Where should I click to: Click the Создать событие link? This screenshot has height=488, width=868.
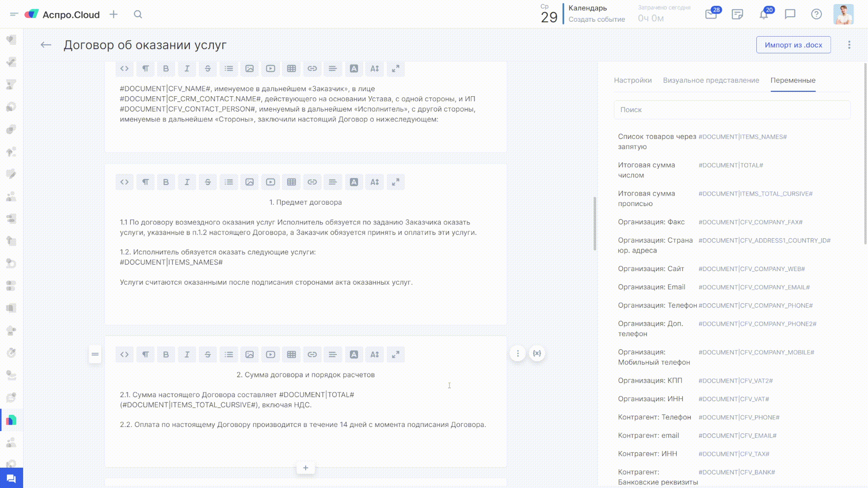point(597,19)
